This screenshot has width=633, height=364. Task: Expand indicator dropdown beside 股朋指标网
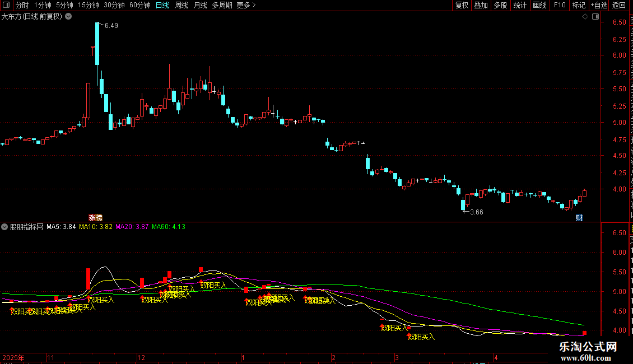point(4,227)
